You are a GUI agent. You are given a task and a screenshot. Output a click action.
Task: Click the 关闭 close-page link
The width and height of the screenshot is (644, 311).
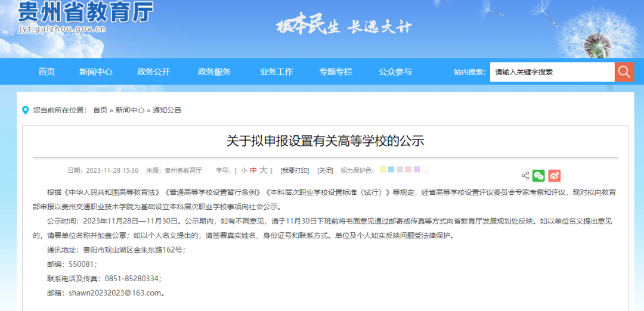[325, 170]
